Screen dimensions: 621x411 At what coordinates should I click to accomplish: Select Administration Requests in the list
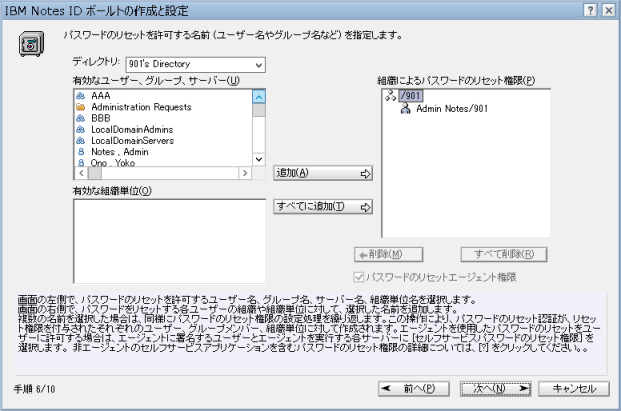(141, 107)
